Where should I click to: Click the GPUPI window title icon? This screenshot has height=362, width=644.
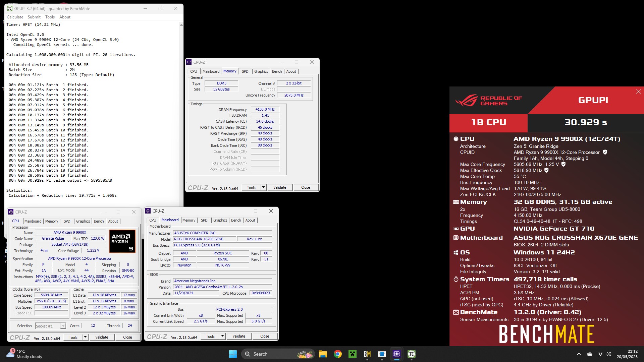[10, 8]
